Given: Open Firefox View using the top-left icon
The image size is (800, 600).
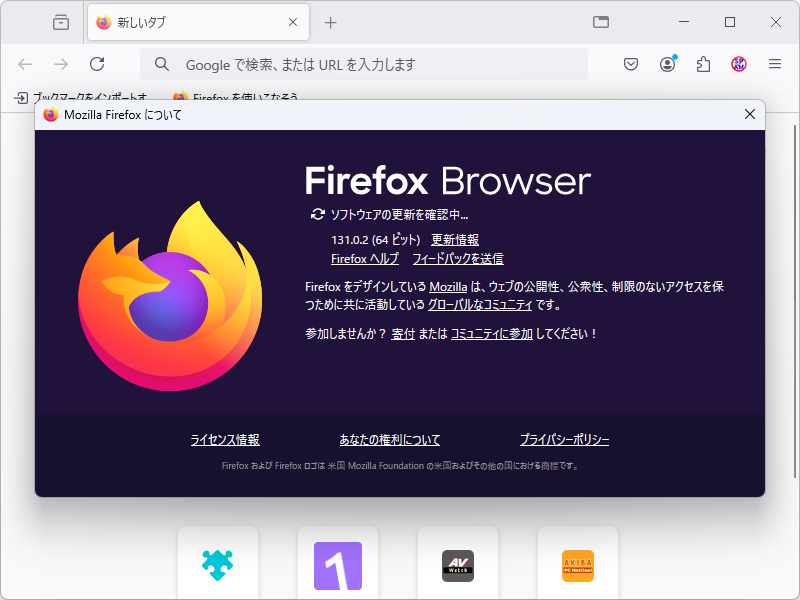Looking at the screenshot, I should point(60,22).
